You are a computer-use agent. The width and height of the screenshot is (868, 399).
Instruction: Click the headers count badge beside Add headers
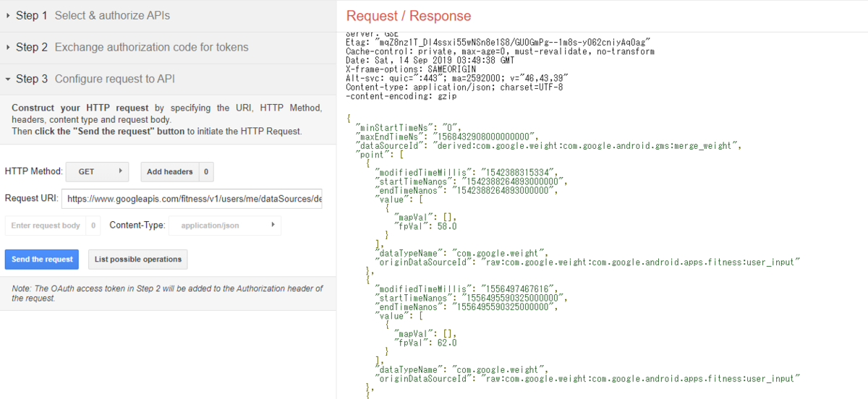click(x=206, y=172)
